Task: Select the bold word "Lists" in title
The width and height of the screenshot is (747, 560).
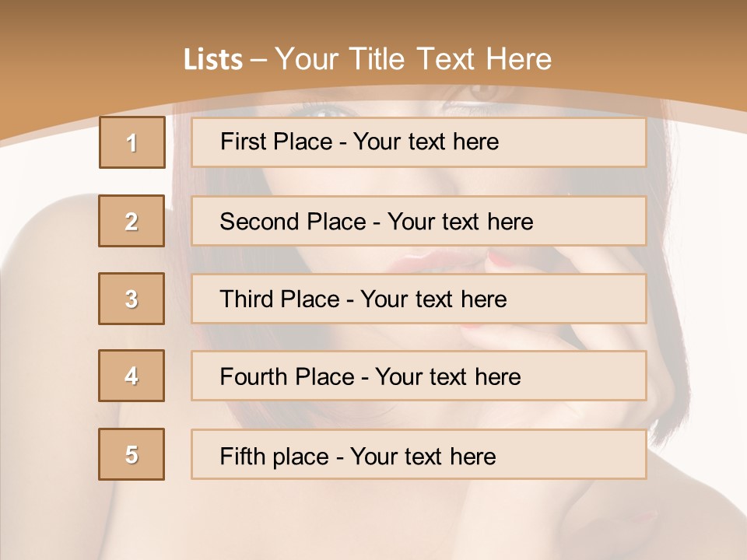Action: (212, 60)
